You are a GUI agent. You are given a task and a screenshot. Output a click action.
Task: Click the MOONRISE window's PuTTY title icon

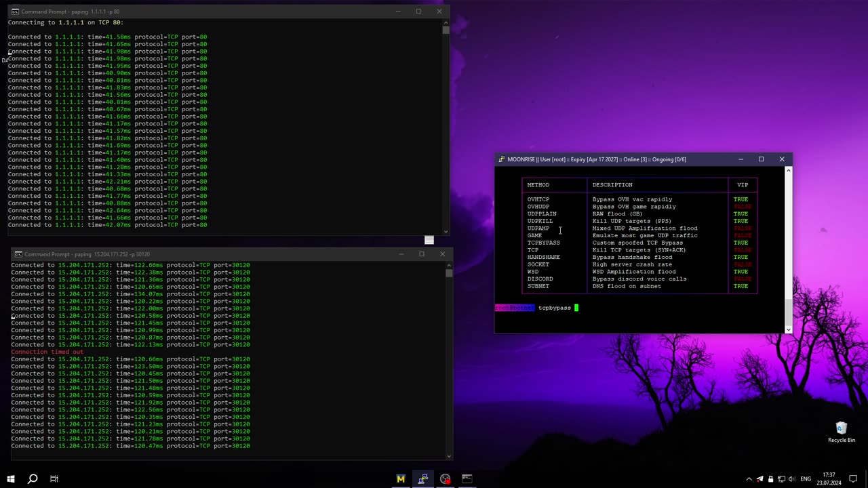click(x=502, y=159)
